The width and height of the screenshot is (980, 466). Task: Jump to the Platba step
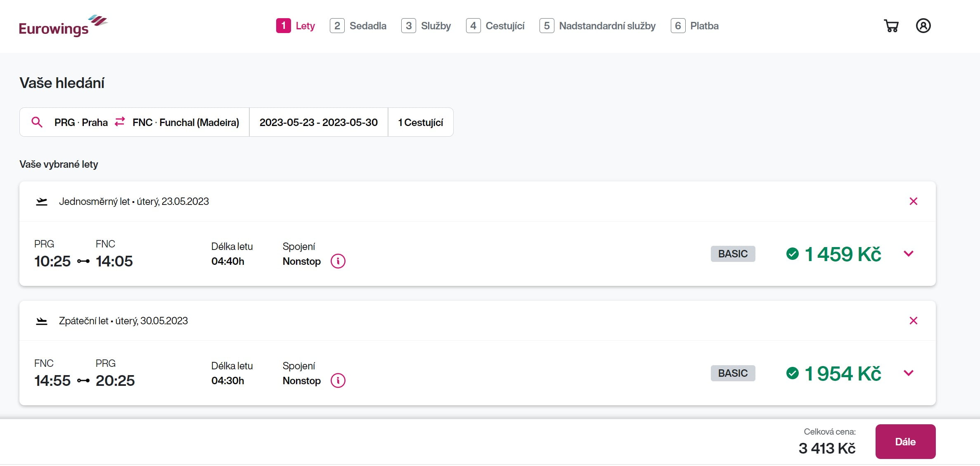tap(695, 26)
